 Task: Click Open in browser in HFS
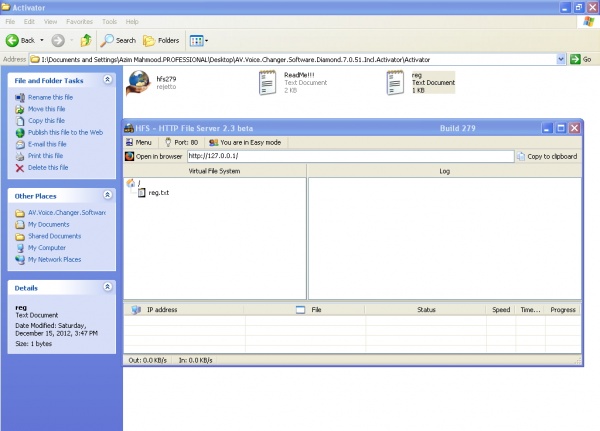(x=154, y=156)
